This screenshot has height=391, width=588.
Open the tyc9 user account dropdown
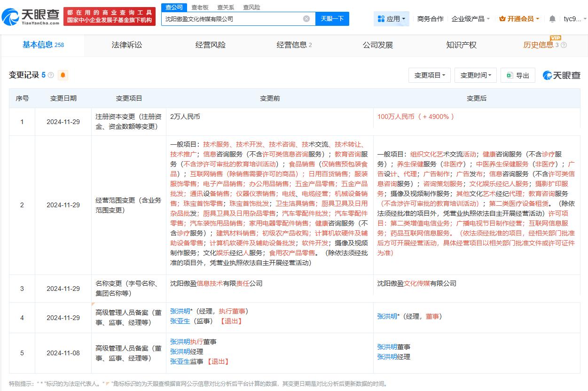575,19
